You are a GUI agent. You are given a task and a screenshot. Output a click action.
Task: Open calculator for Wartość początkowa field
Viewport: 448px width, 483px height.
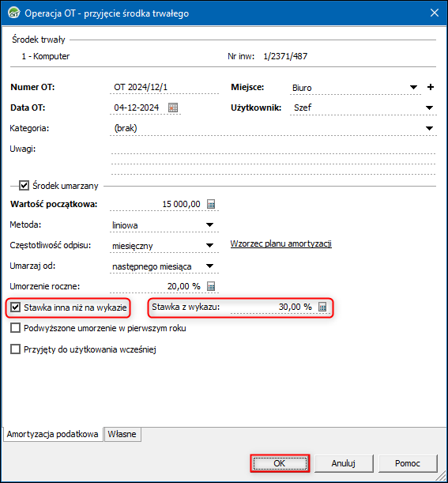point(211,204)
